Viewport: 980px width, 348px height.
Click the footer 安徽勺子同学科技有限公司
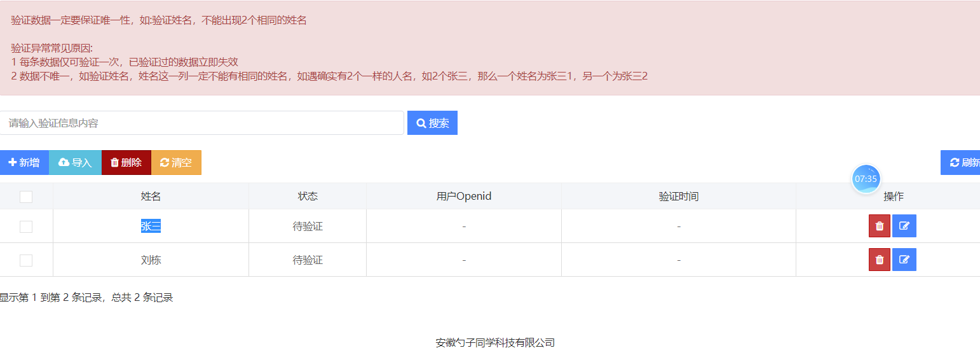[x=495, y=342]
